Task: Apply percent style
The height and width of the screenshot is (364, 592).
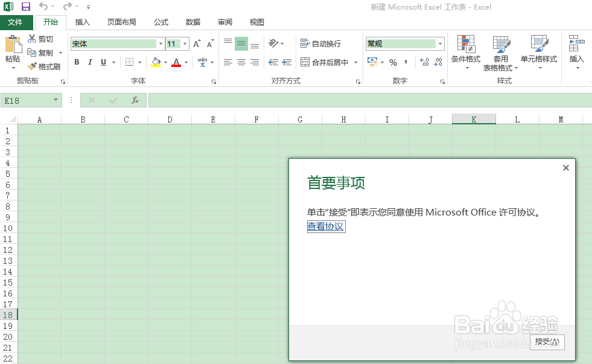Action: tap(393, 62)
